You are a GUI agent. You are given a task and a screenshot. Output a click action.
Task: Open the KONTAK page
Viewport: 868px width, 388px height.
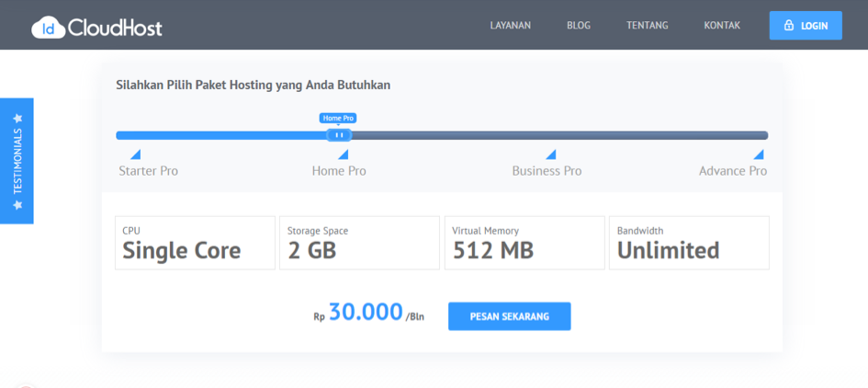pyautogui.click(x=722, y=26)
